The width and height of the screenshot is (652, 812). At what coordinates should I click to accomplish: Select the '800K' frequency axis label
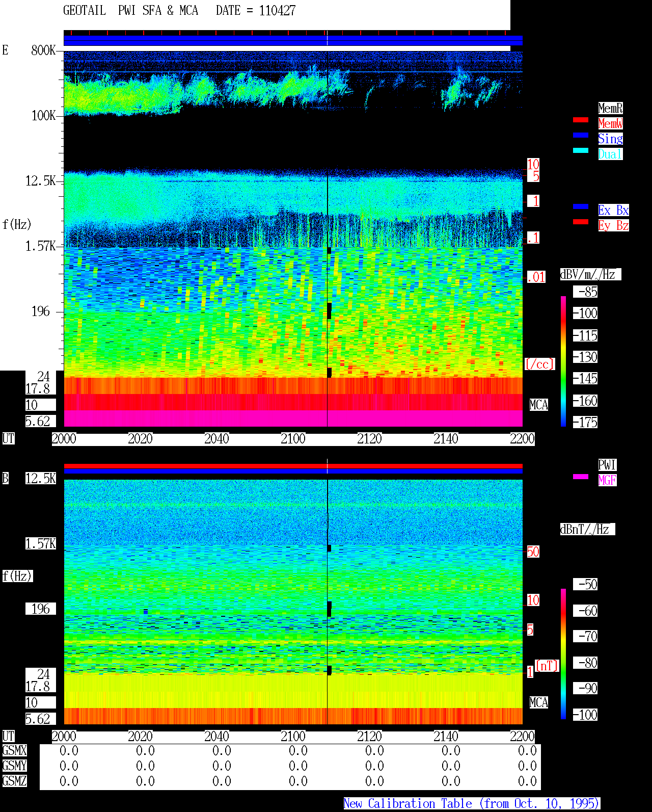43,50
